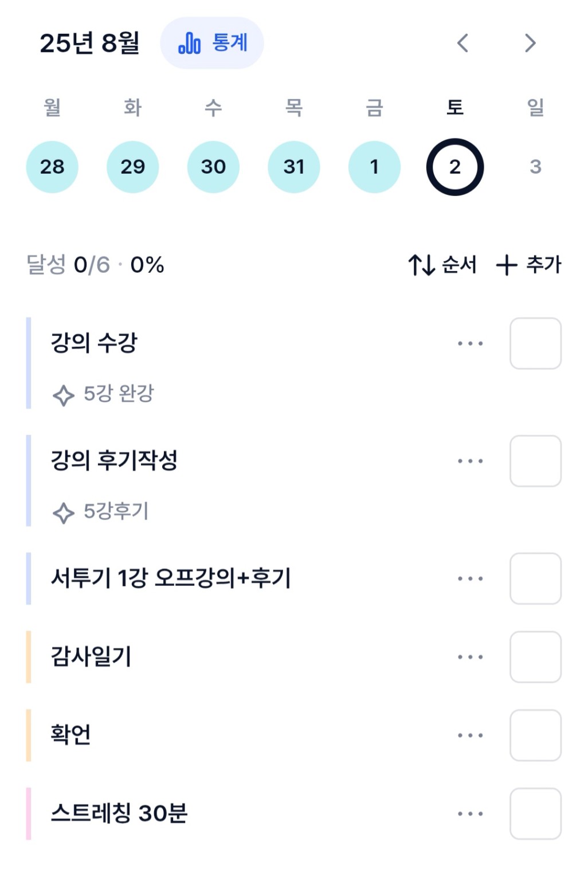The height and width of the screenshot is (869, 588).
Task: Open the three-dot menu for 스트레칭 30분
Action: (x=471, y=813)
